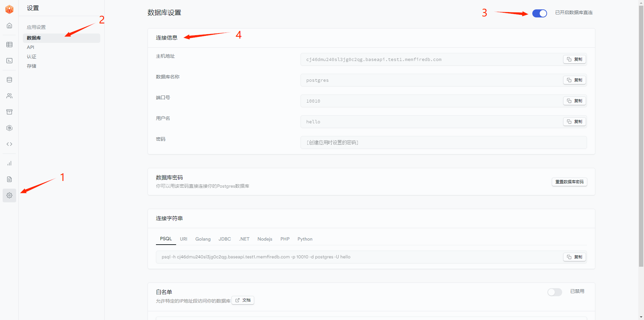Click the host address field

443,59
